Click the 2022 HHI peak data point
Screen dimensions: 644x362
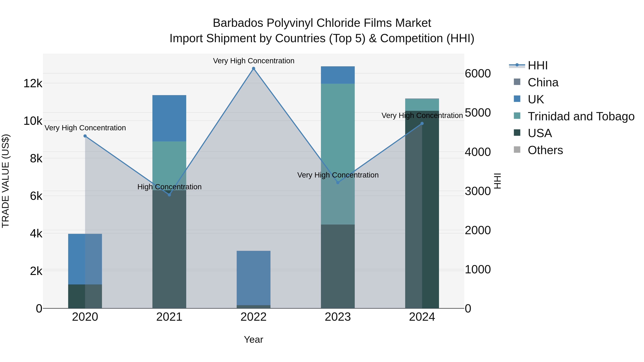pos(253,68)
